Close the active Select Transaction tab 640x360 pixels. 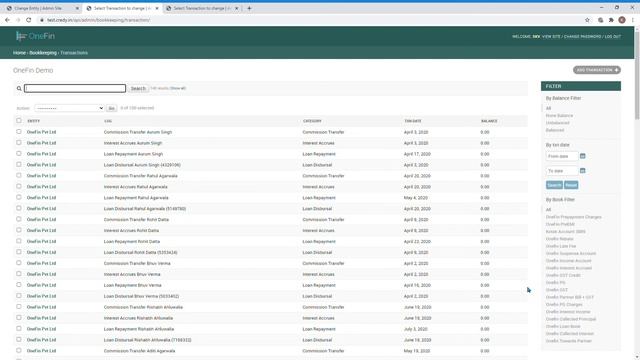click(157, 8)
